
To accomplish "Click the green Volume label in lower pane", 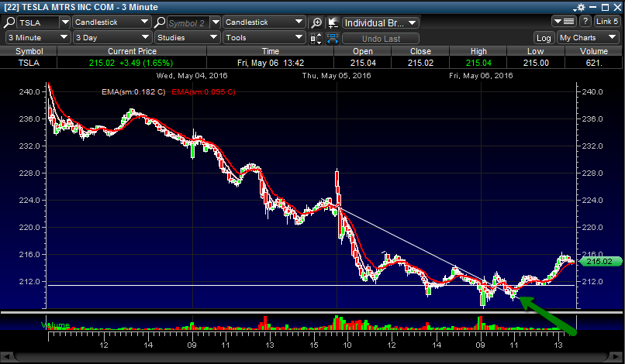I will pyautogui.click(x=55, y=325).
